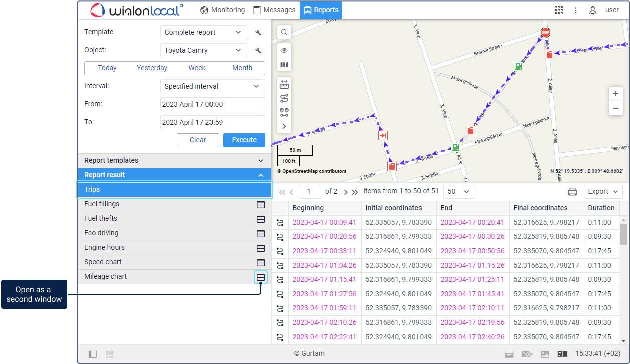Open the Export dropdown

click(603, 192)
